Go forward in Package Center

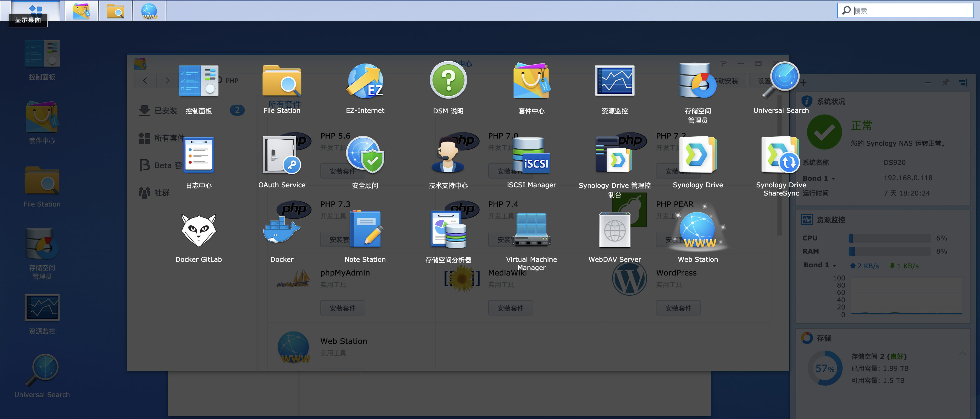click(x=167, y=80)
